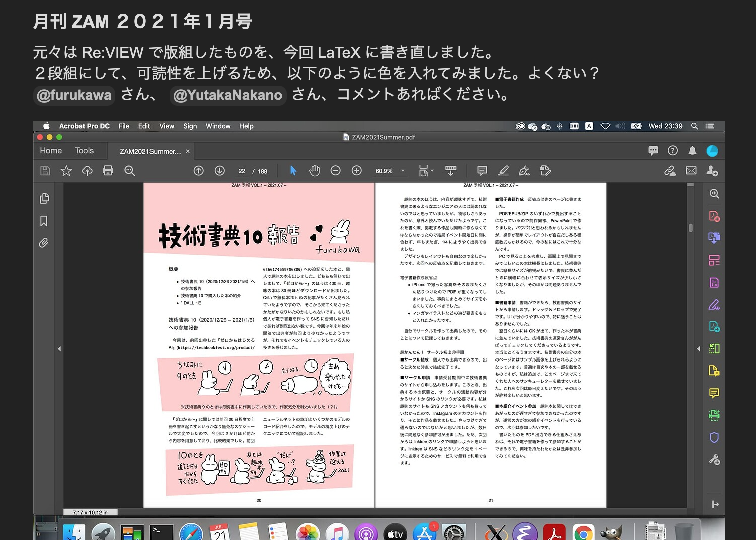Open the @furukawa mention

tap(74, 95)
